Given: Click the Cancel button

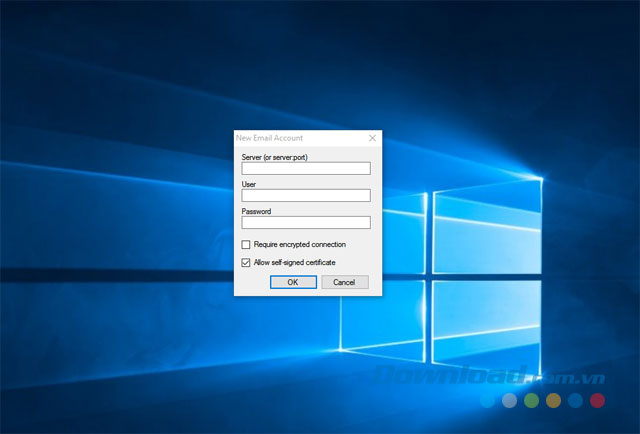Looking at the screenshot, I should point(344,282).
